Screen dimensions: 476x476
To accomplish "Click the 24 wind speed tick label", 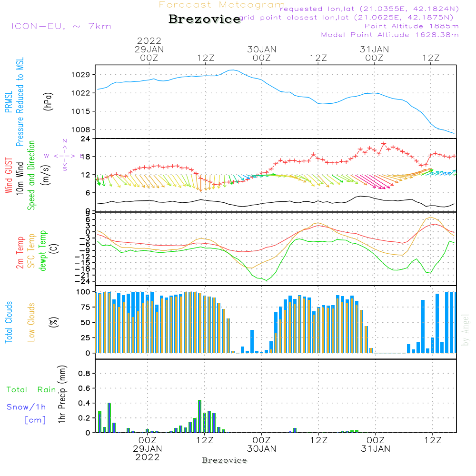I will click(86, 139).
